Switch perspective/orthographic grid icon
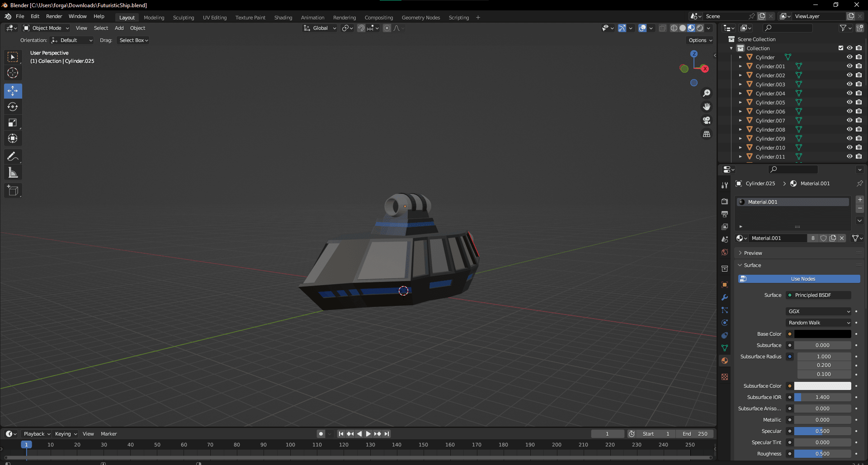Image resolution: width=868 pixels, height=465 pixels. pyautogui.click(x=706, y=134)
